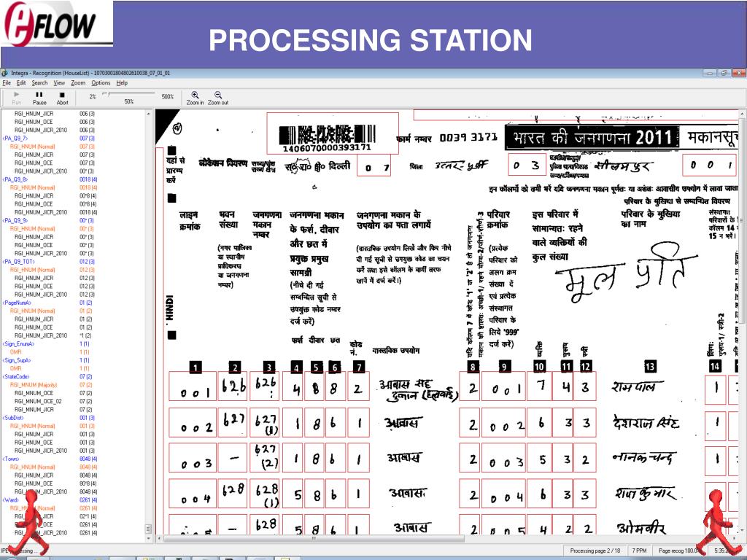
Task: Select RGI_HNUM_JICR under SubDist
Action: pos(34,435)
